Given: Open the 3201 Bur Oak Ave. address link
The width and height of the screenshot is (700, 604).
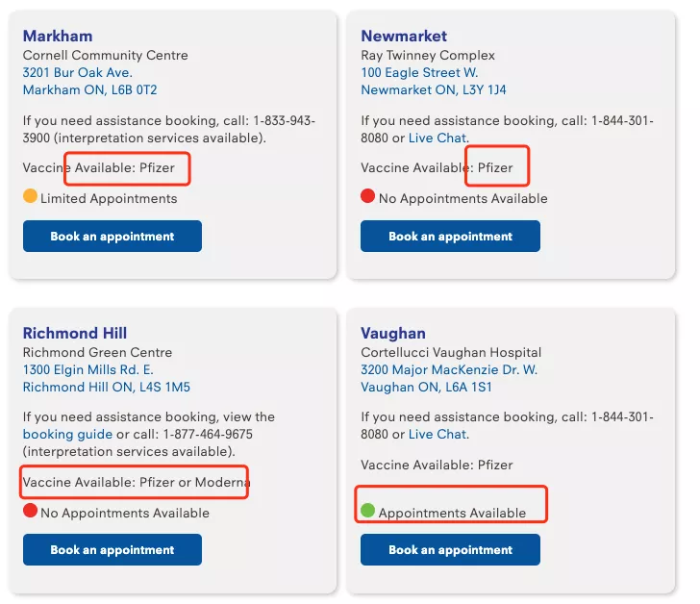Looking at the screenshot, I should coord(78,72).
